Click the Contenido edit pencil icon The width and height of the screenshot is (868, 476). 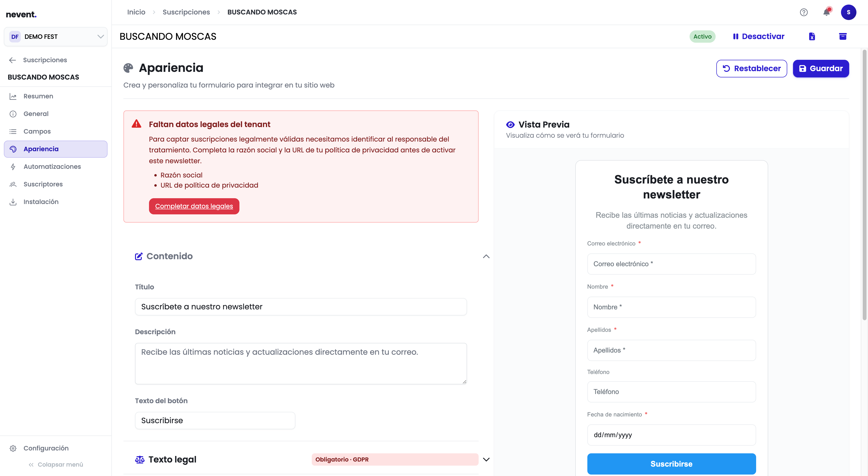(x=138, y=256)
